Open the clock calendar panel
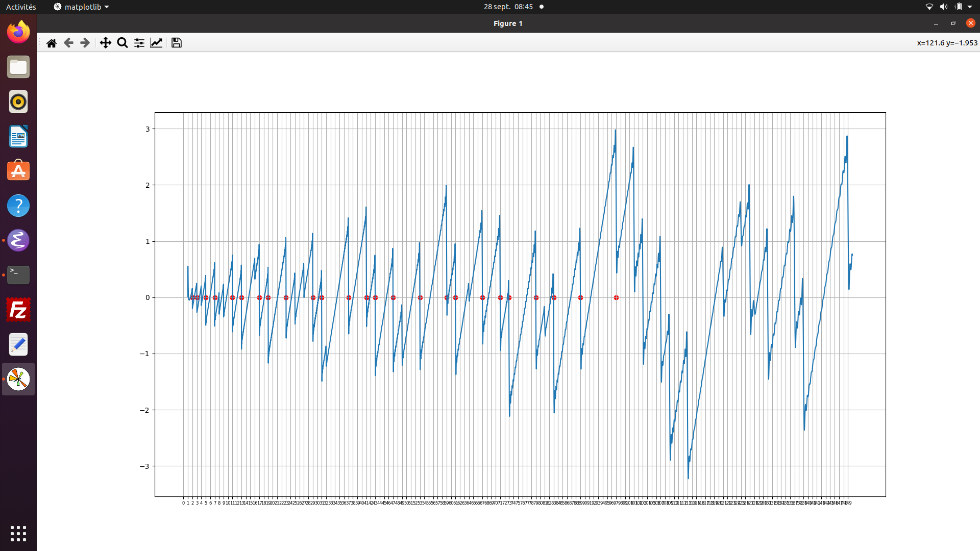This screenshot has height=551, width=980. (508, 7)
